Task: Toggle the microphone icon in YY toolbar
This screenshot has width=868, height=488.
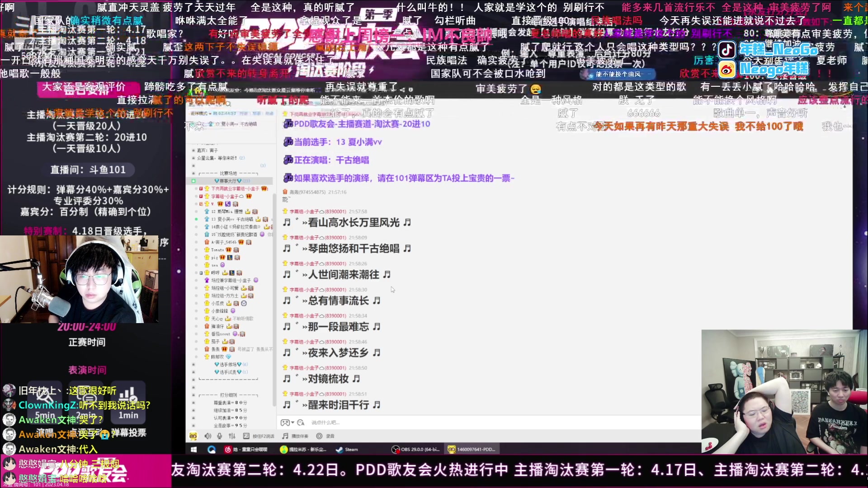Action: (220, 436)
